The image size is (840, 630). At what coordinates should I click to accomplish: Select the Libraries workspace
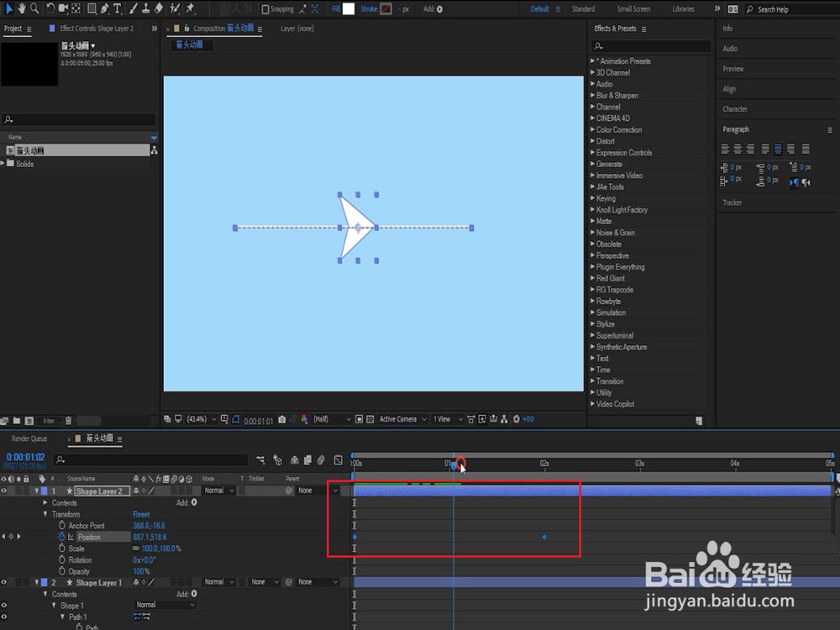(683, 9)
